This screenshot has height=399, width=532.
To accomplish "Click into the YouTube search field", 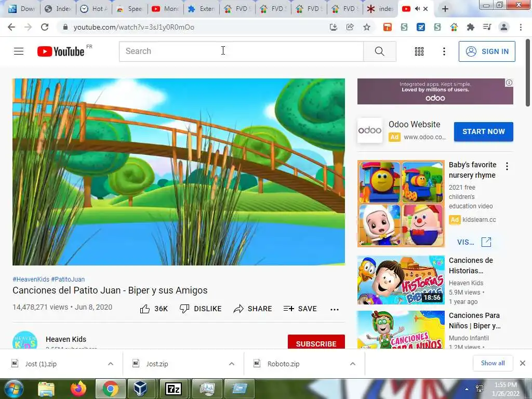I will click(241, 51).
